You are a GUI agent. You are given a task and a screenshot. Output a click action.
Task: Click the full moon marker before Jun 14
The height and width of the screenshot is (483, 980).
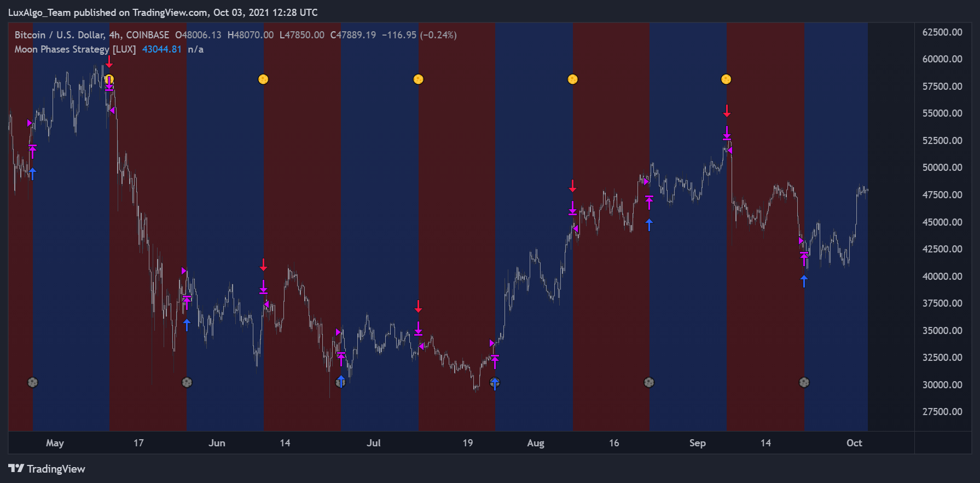(263, 79)
